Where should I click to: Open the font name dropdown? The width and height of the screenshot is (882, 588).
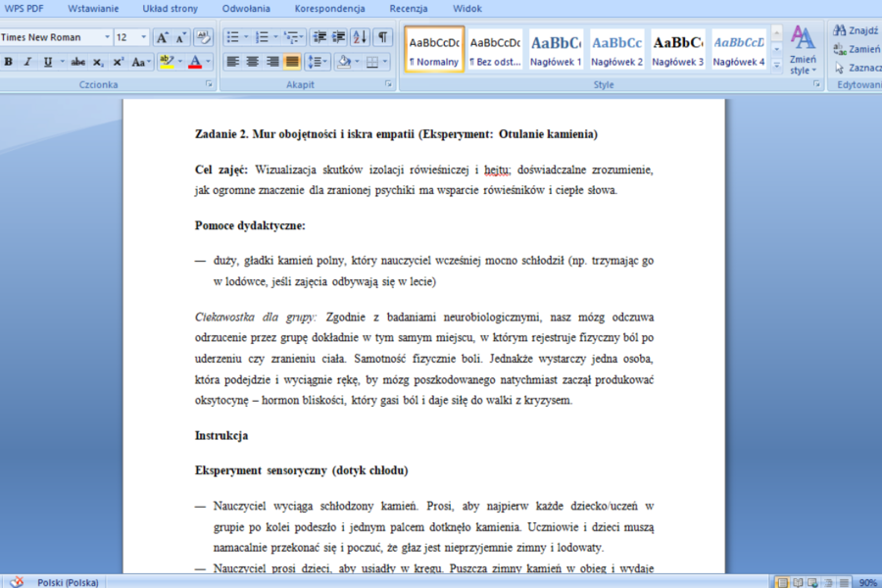pos(107,37)
